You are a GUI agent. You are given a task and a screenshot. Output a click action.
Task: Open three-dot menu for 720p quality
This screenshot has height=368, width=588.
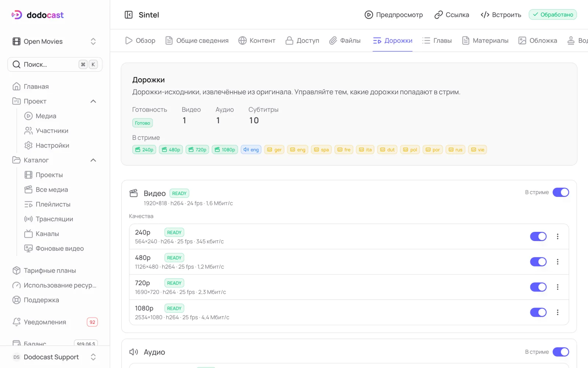pos(557,287)
